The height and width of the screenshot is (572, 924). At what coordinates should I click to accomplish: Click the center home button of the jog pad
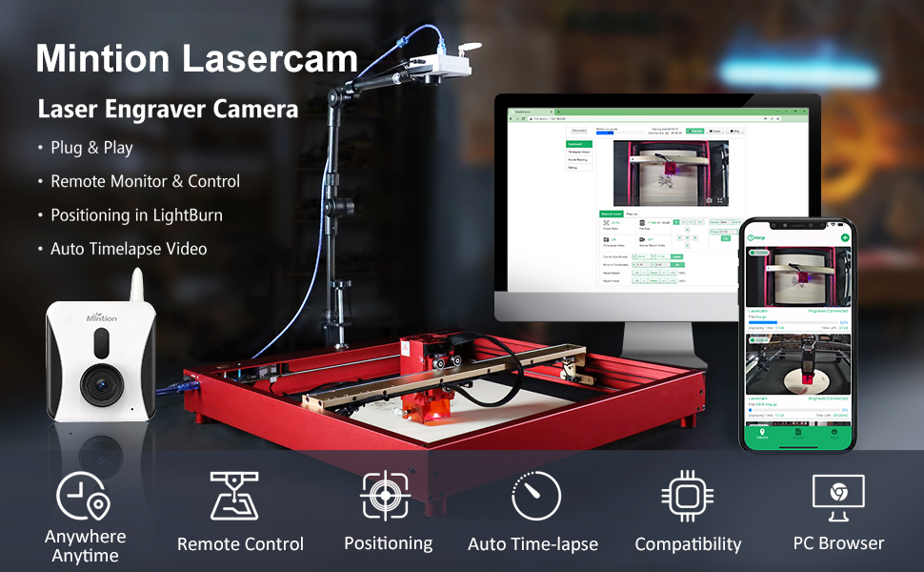tap(687, 237)
